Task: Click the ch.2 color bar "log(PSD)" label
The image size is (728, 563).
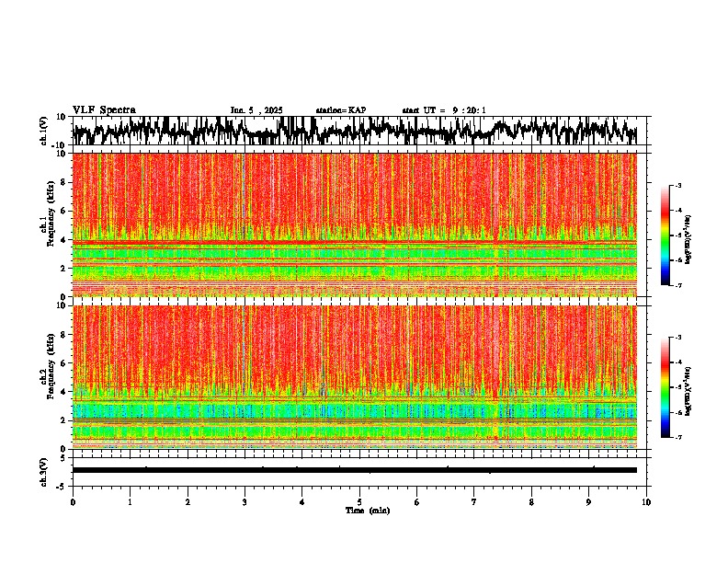Action: (688, 391)
